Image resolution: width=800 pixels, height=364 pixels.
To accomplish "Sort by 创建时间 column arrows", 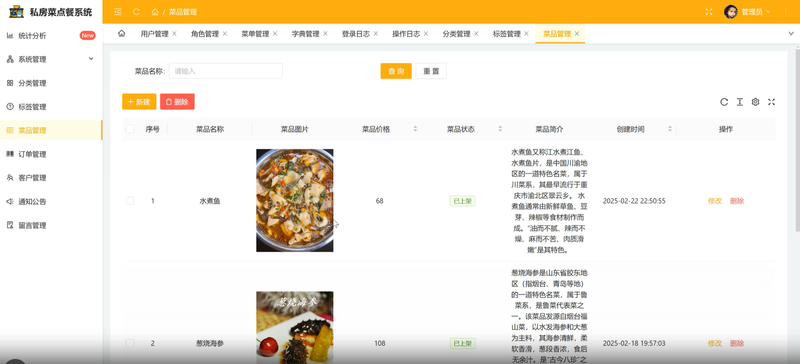I will [x=669, y=129].
